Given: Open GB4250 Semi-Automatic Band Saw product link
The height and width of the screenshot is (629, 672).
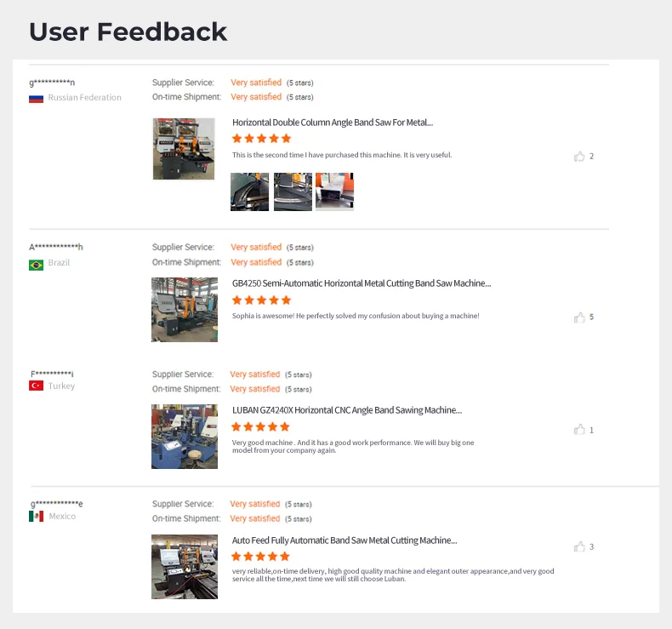Looking at the screenshot, I should coord(362,283).
